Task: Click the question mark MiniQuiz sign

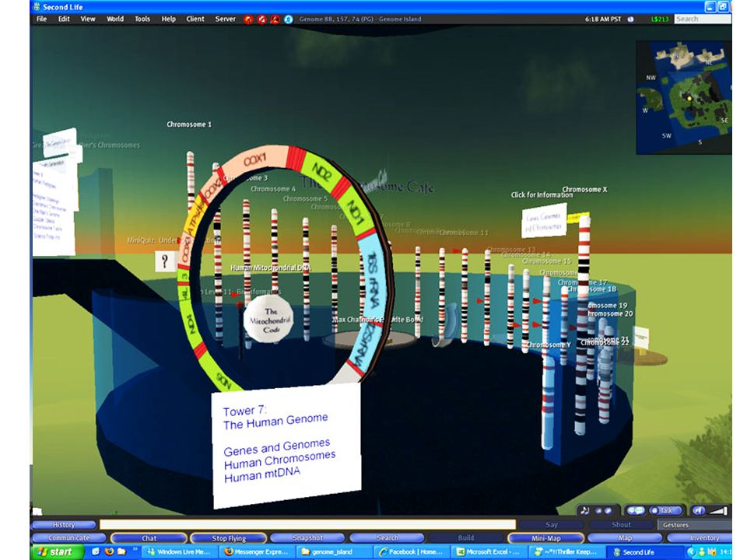Action: point(165,261)
